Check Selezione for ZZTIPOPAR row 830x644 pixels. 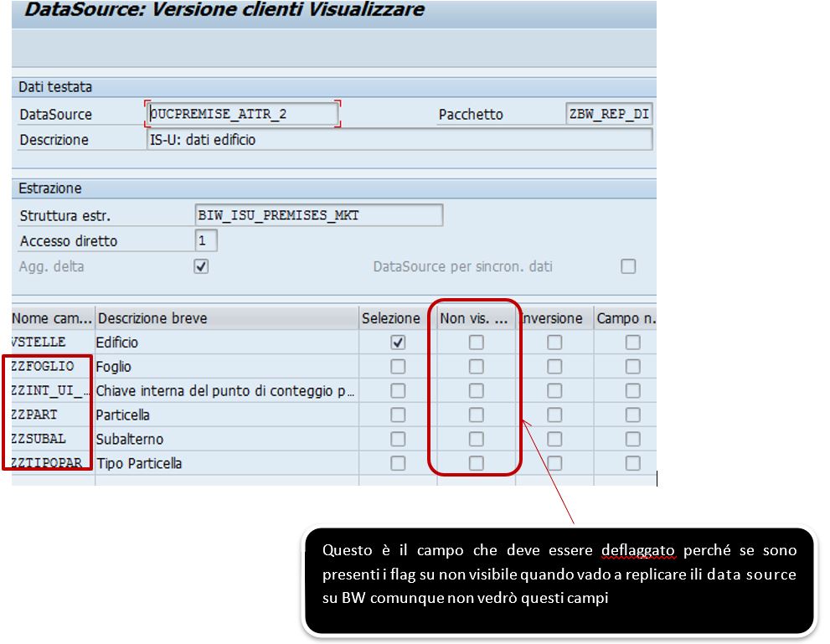[x=398, y=464]
